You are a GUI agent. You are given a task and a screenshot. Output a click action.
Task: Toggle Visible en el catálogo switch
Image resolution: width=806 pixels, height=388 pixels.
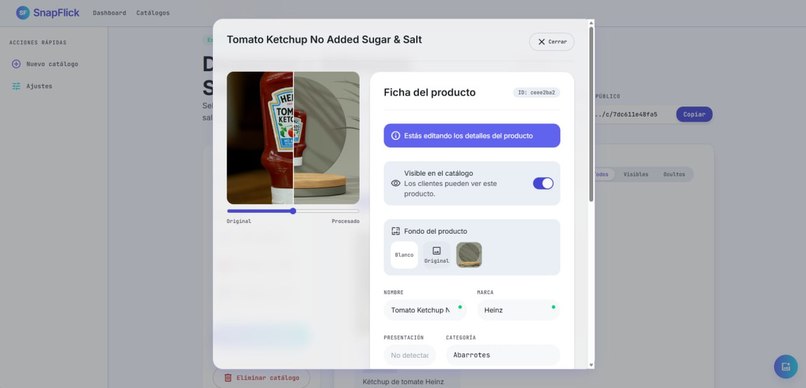tap(543, 183)
